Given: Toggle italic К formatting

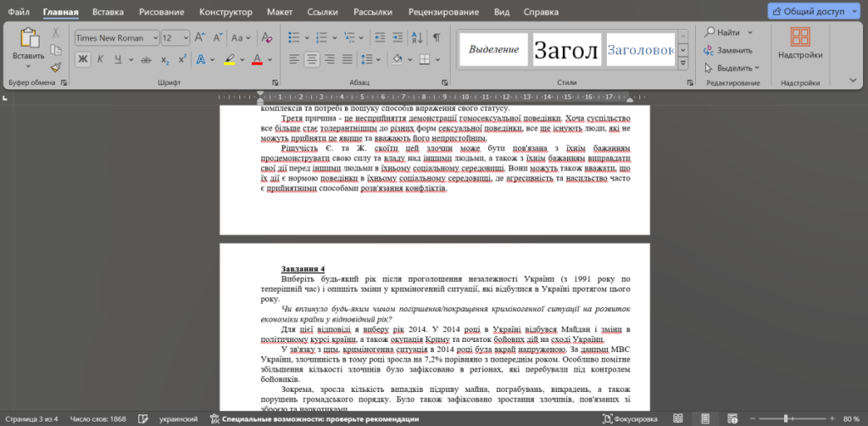Looking at the screenshot, I should [x=100, y=59].
